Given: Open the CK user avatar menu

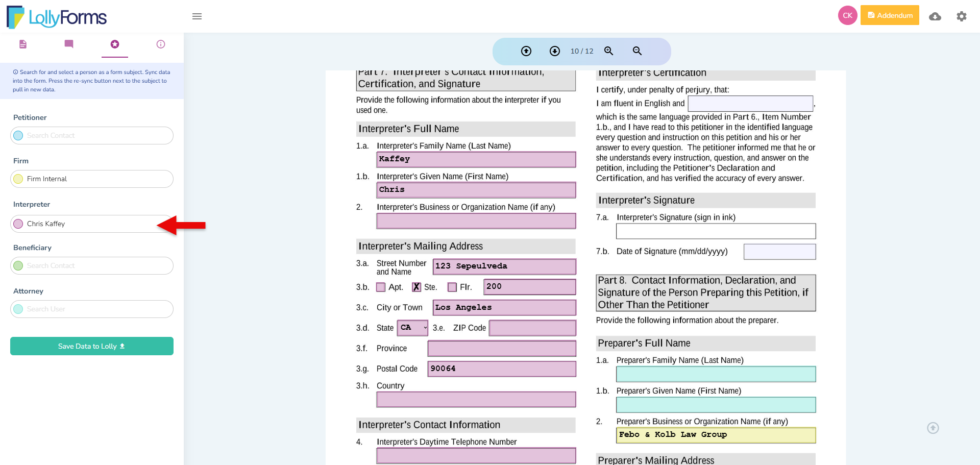Looking at the screenshot, I should coord(847,15).
